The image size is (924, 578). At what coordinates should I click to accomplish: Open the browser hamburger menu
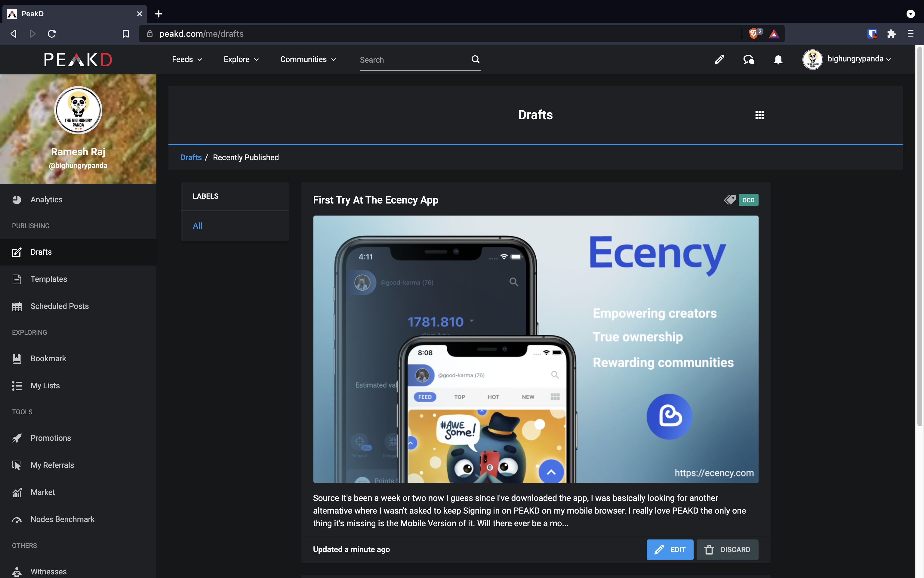[911, 34]
